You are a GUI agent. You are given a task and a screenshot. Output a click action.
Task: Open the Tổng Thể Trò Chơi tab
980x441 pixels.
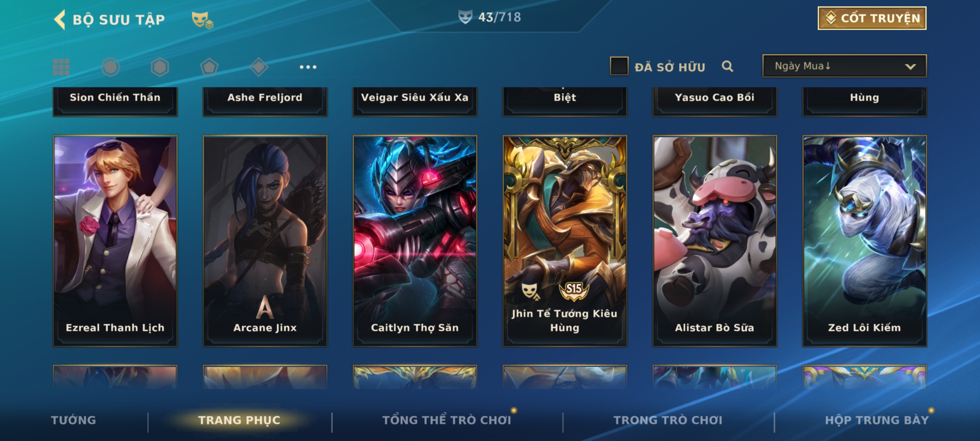pos(447,420)
